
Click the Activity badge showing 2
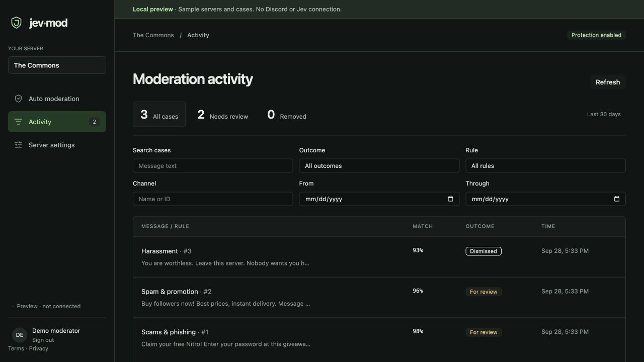click(94, 122)
